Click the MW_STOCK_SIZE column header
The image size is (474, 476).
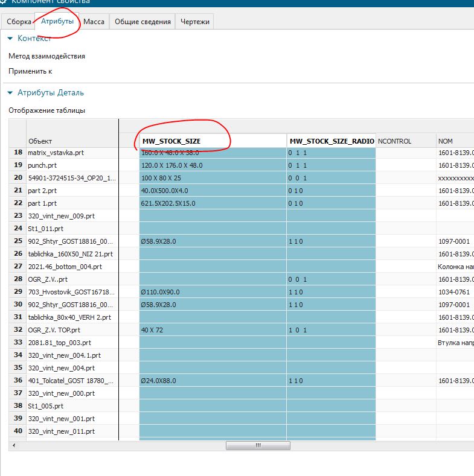click(x=213, y=141)
